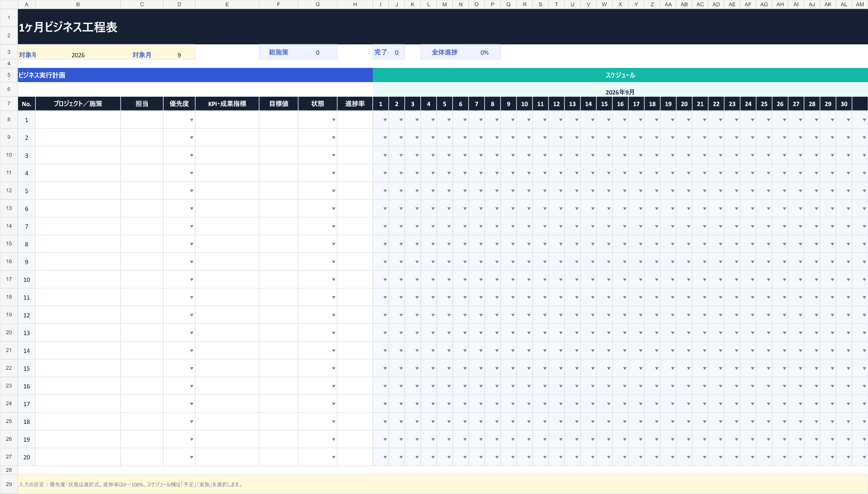
Task: Click the day 24 schedule header
Action: tap(748, 103)
